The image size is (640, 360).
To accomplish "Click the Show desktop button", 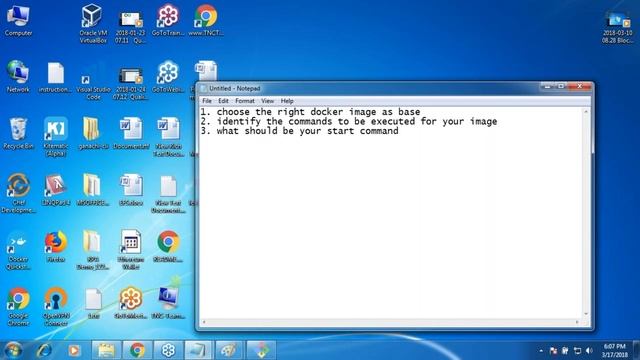I will pos(636,351).
